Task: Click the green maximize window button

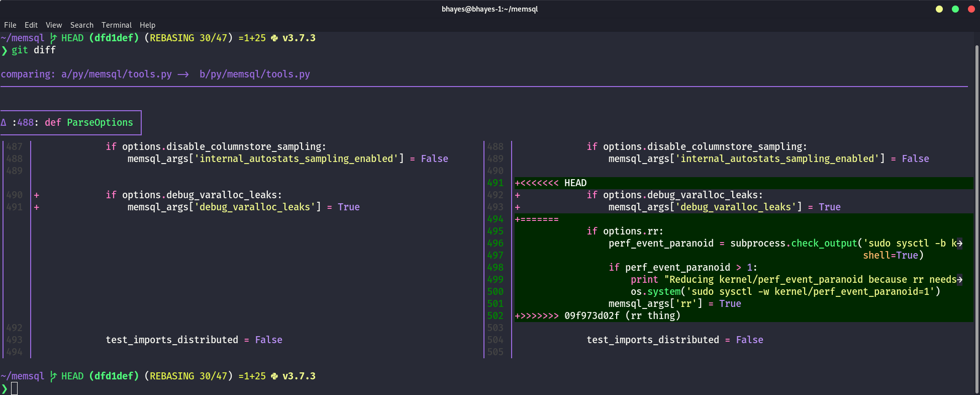Action: coord(955,9)
